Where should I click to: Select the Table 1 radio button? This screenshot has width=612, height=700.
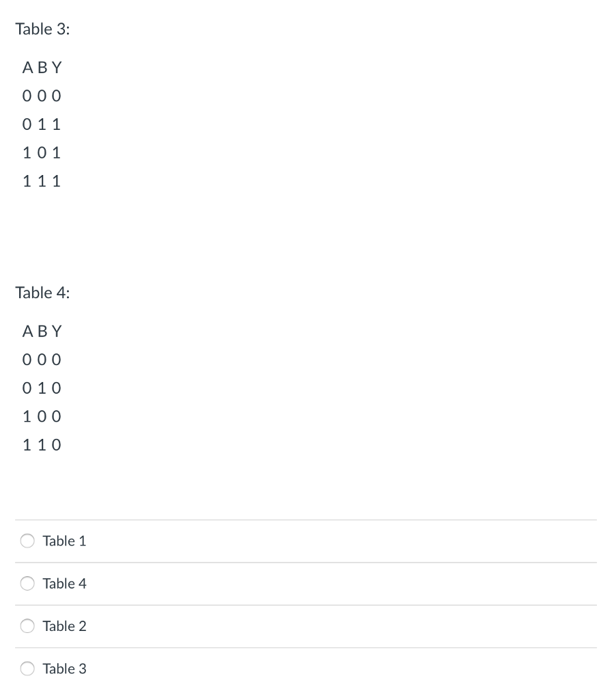[27, 541]
